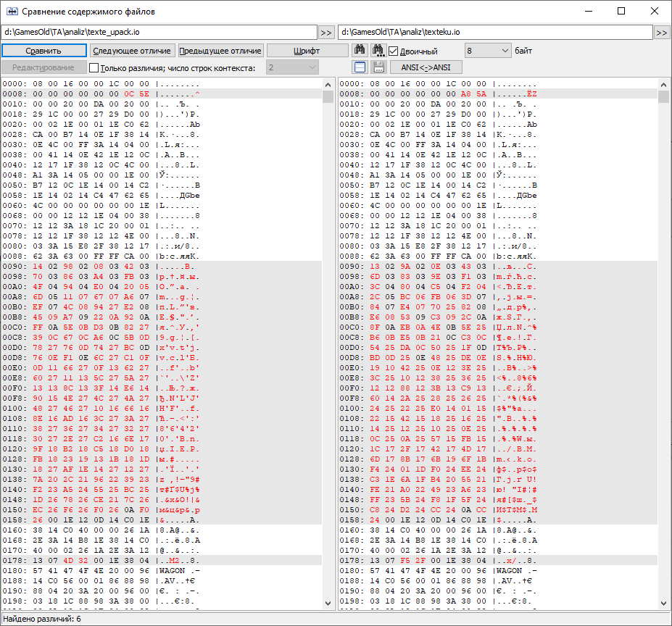The image size is (672, 626).
Task: Click left pane row 0000 starting 08 00 16
Action: [162, 84]
